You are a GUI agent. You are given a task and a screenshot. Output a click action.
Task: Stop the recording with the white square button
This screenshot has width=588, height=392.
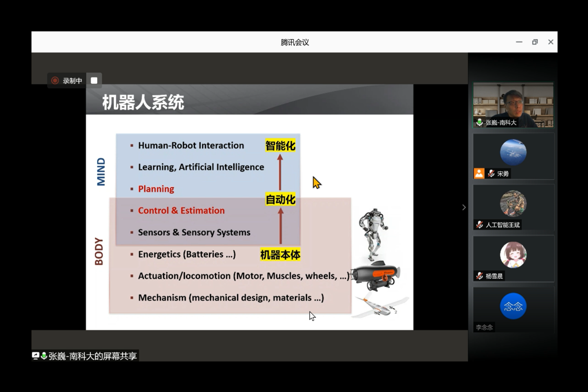(x=94, y=80)
